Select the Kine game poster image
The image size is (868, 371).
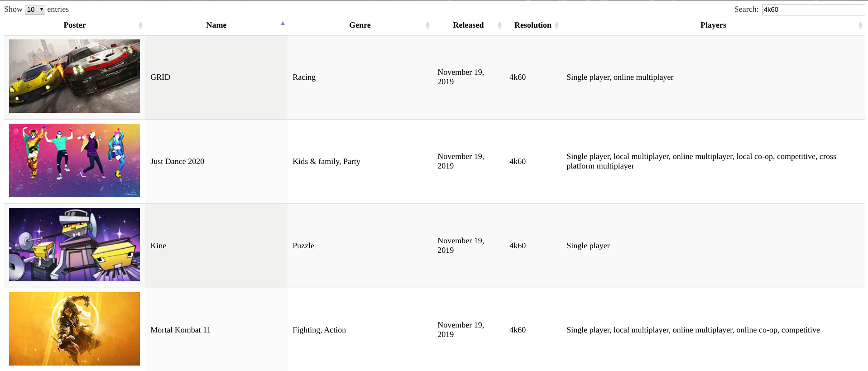click(74, 245)
